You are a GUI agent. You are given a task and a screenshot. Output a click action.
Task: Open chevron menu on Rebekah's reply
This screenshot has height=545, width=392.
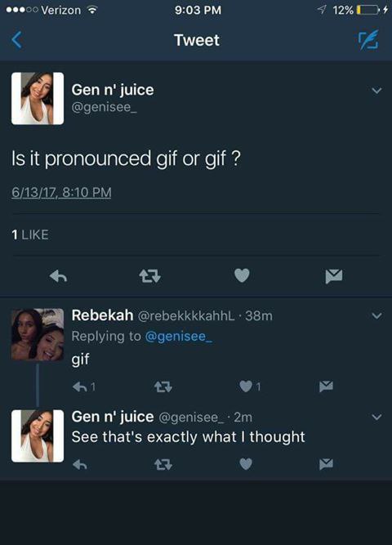coord(376,316)
